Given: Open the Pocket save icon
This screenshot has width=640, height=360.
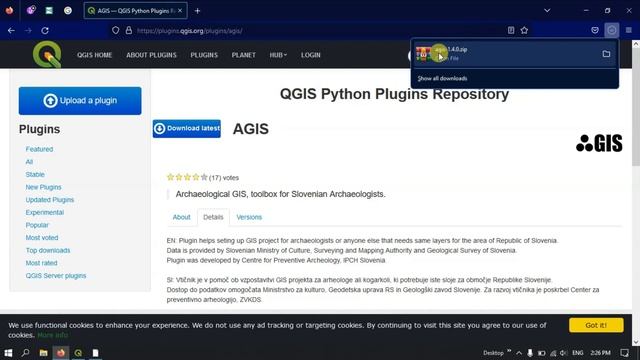Looking at the screenshot, I should coord(595,30).
